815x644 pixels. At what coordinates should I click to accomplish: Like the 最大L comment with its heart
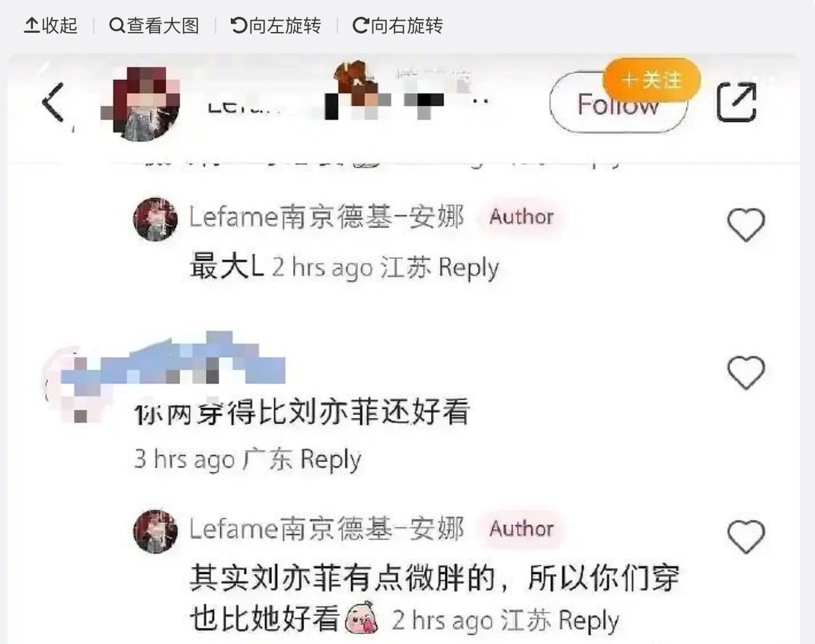click(746, 225)
